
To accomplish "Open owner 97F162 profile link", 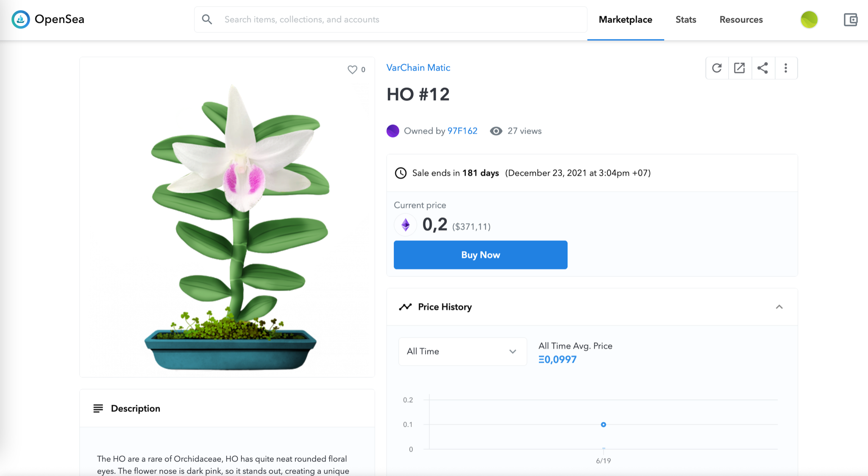I will (462, 131).
